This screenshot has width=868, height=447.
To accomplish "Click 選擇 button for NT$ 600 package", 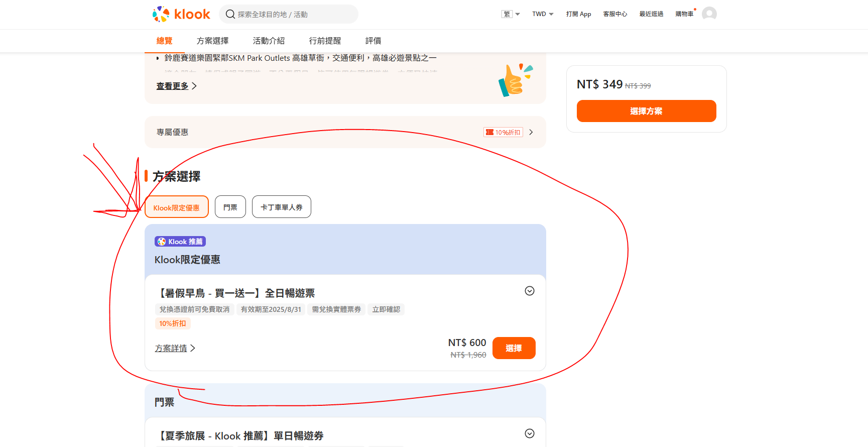I will [x=514, y=348].
